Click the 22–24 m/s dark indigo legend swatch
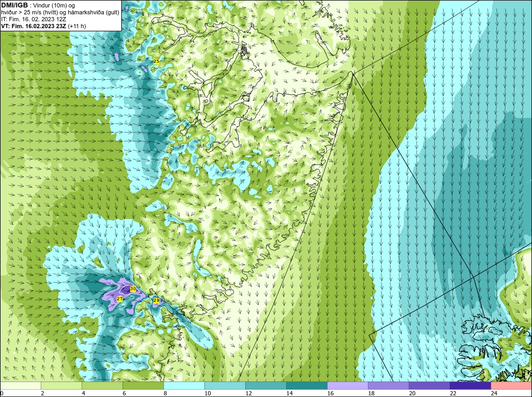Viewport: 532px width, 397px height. point(470,386)
